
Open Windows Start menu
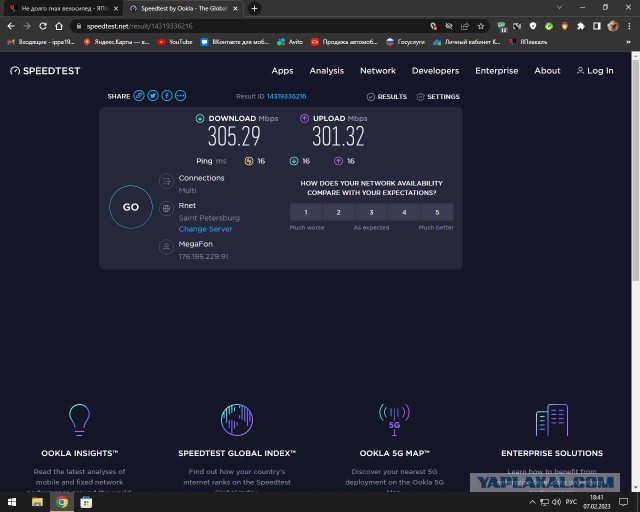point(12,502)
